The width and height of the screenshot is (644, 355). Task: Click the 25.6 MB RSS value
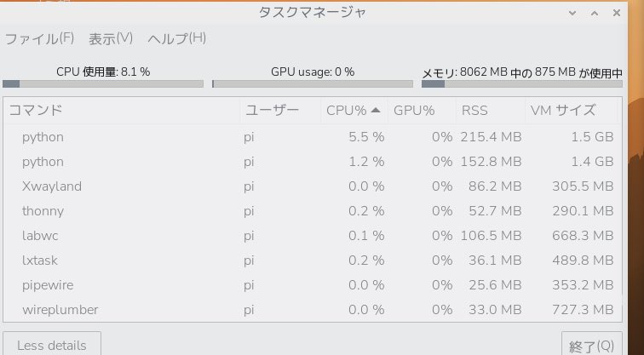495,285
